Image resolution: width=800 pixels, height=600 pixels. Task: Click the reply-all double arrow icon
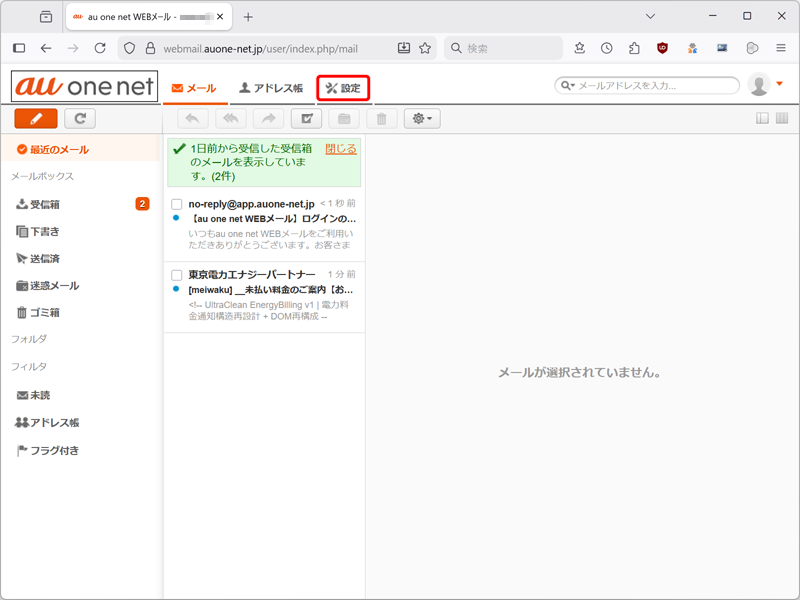coord(230,119)
